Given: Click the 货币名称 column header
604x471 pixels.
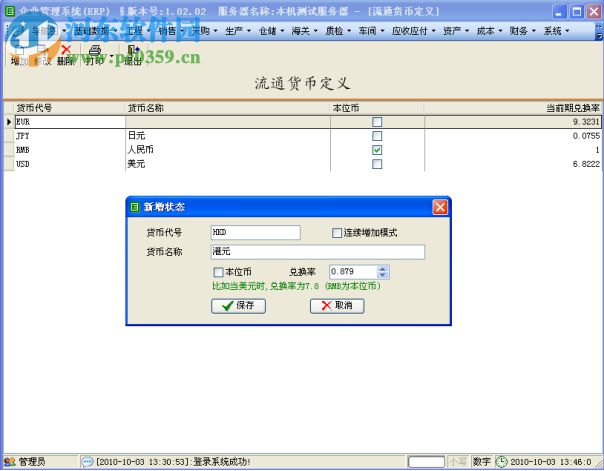Looking at the screenshot, I should click(228, 108).
